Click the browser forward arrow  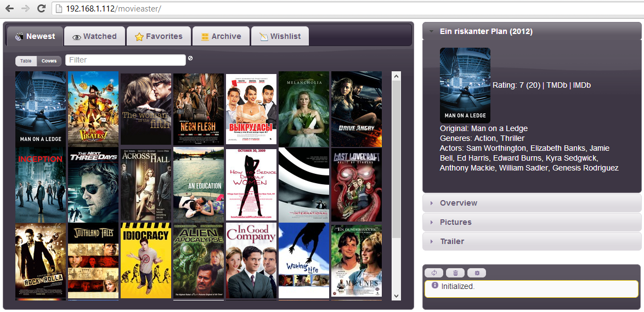click(25, 8)
